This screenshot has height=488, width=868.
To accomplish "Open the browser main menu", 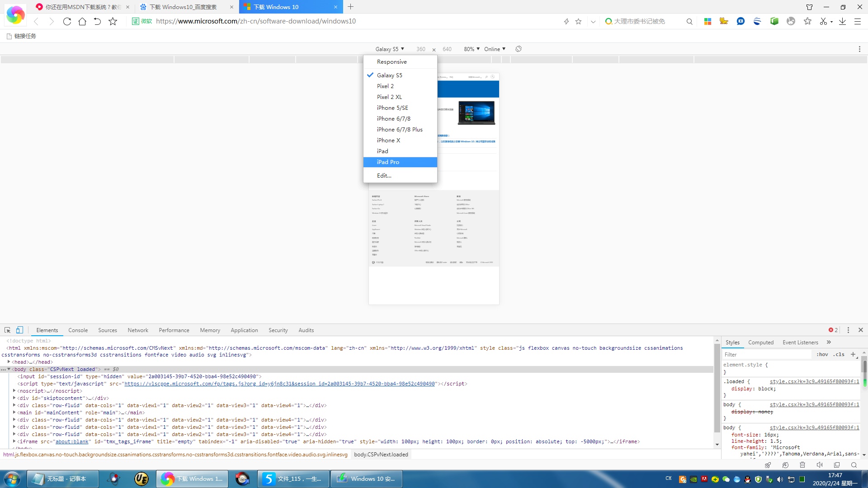I will [x=858, y=21].
